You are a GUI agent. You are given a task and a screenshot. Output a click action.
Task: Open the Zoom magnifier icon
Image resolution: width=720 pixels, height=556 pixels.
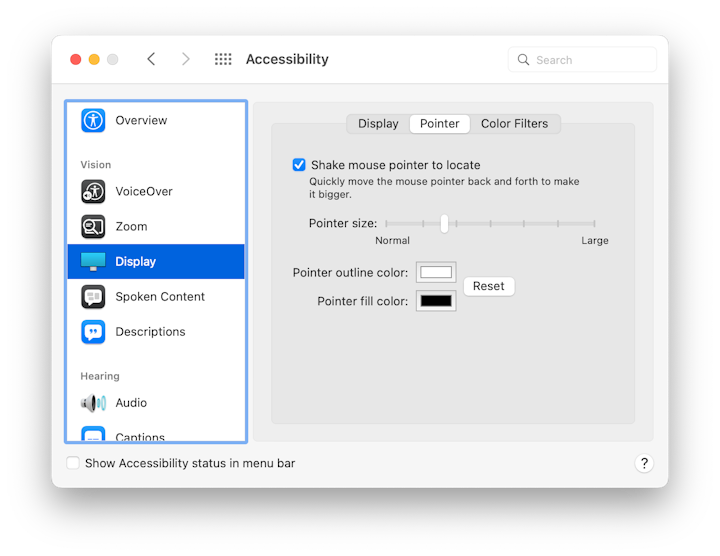point(94,227)
